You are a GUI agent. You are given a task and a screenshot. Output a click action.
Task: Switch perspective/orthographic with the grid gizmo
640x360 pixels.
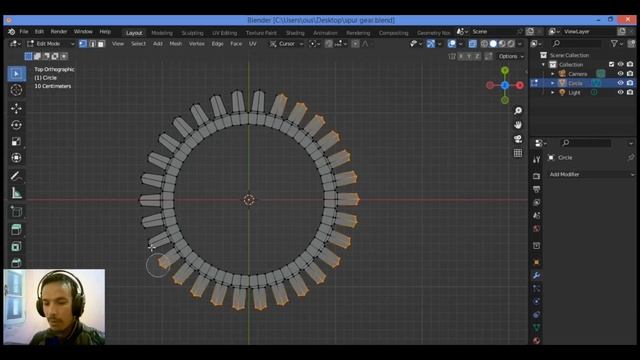point(518,153)
